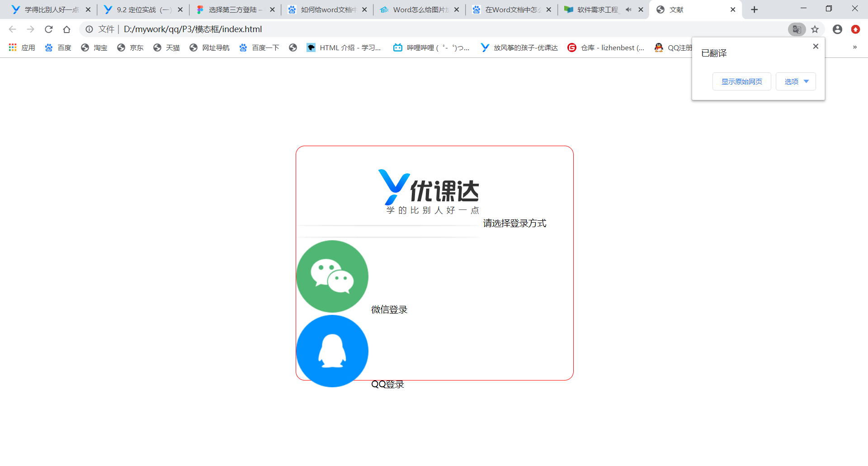868x466 pixels.
Task: Click the Google Translate icon in address bar
Action: point(797,29)
